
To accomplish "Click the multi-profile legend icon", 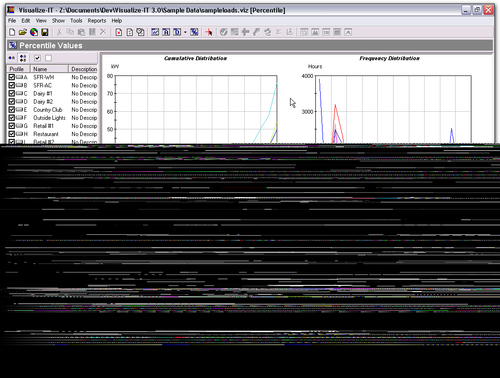I will pos(23,58).
